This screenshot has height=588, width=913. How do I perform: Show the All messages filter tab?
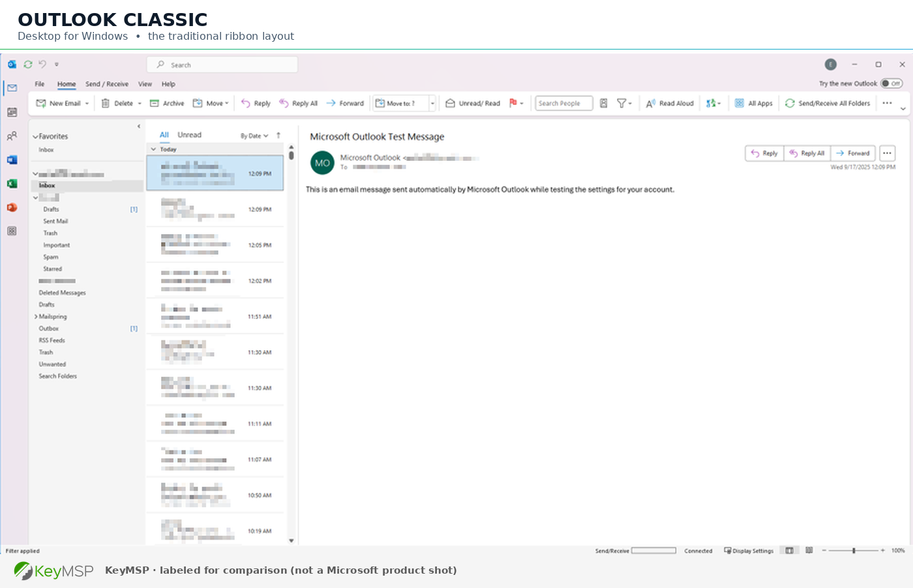tap(164, 135)
